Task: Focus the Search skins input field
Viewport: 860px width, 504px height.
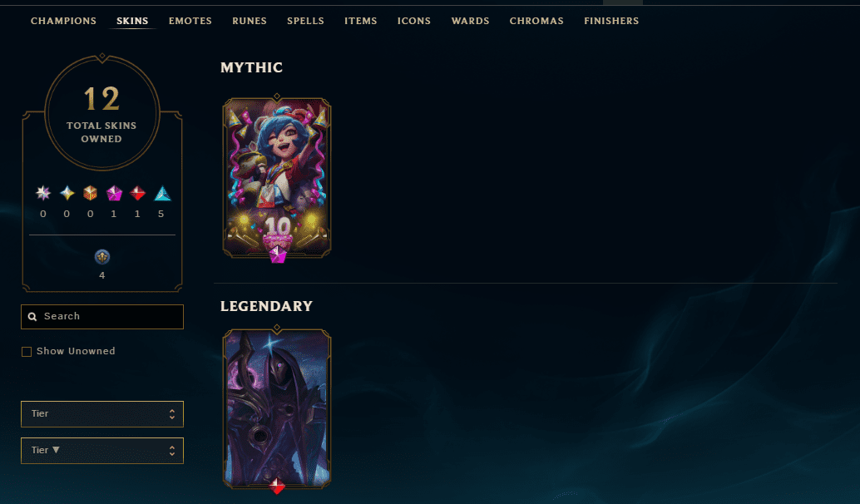Action: point(102,317)
